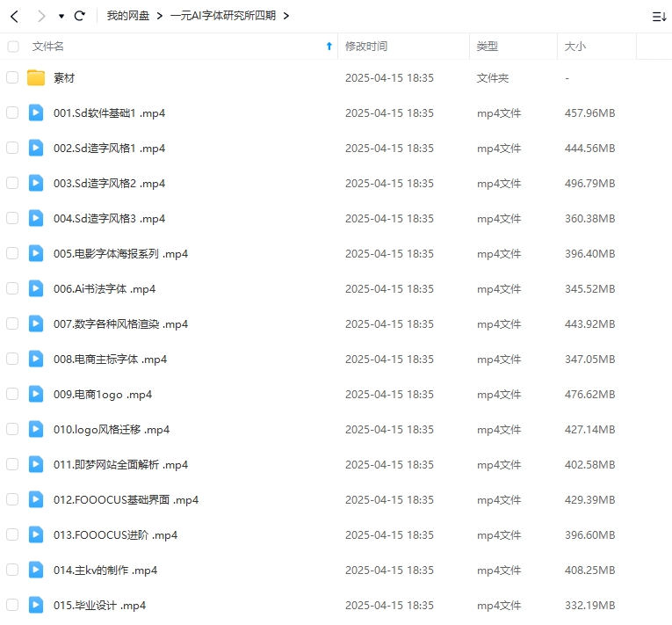This screenshot has height=625, width=672.
Task: Sort by 修改时间 column header
Action: [x=366, y=46]
